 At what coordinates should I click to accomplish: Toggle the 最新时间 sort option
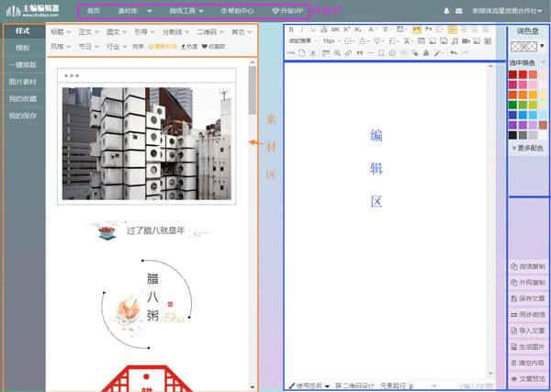[162, 46]
